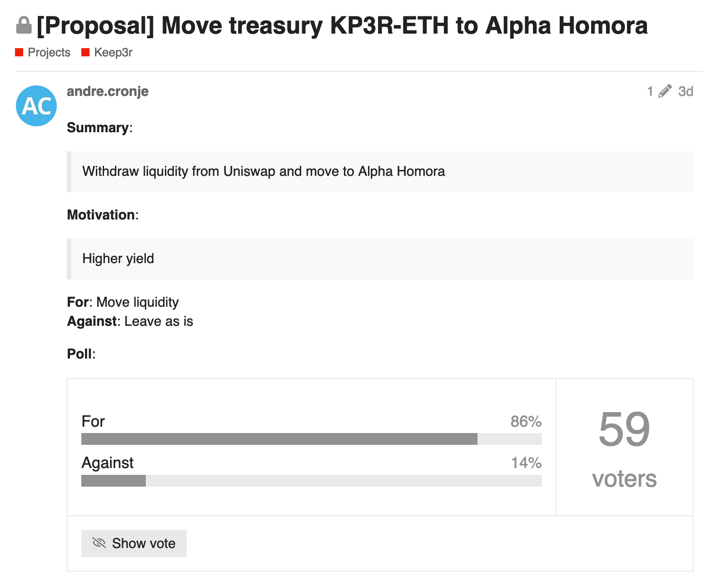Open the Keep3r subcategory link

[113, 52]
